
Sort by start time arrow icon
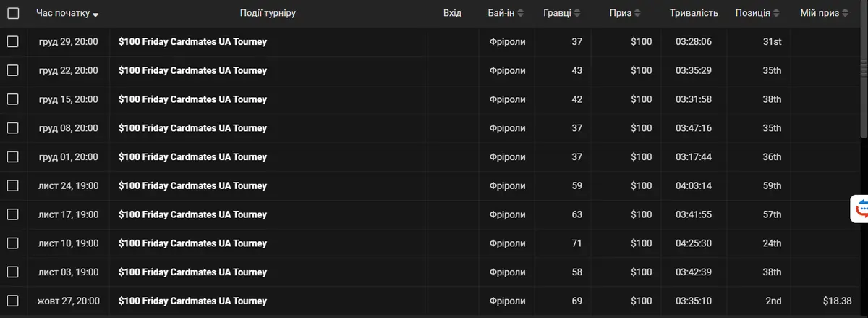coord(96,14)
